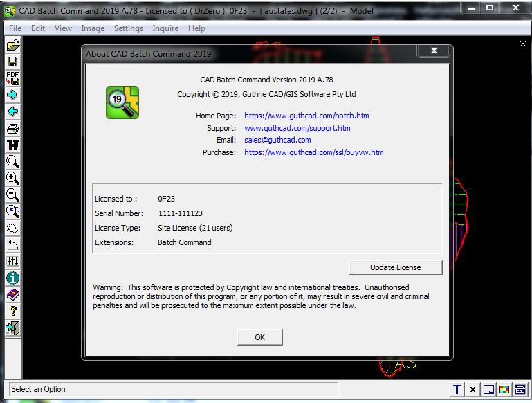Image resolution: width=532 pixels, height=403 pixels.
Task: Open the File menu
Action: [15, 28]
